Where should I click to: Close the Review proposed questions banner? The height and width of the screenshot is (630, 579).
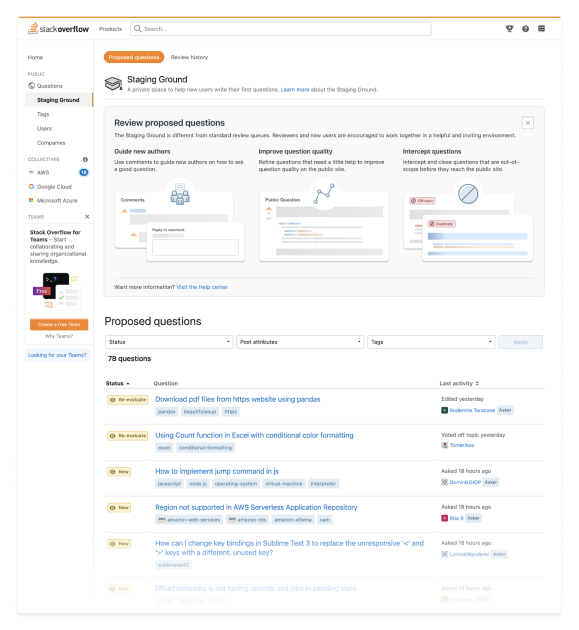pyautogui.click(x=528, y=123)
